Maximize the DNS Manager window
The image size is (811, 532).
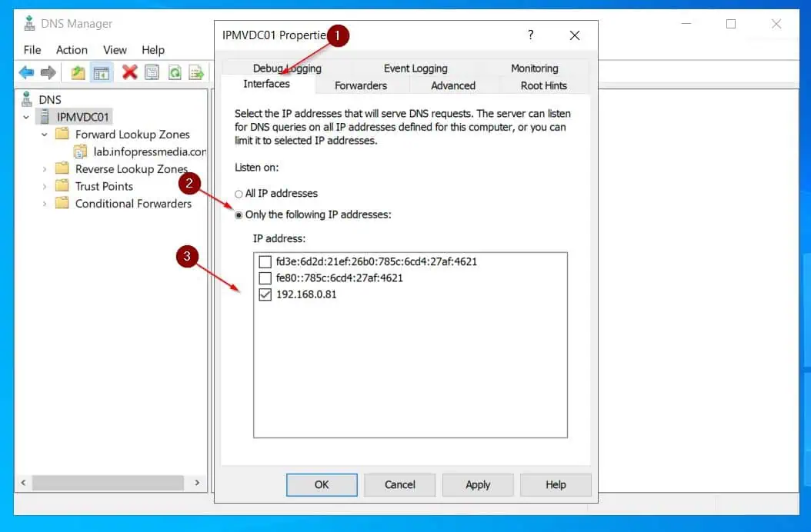click(x=731, y=24)
